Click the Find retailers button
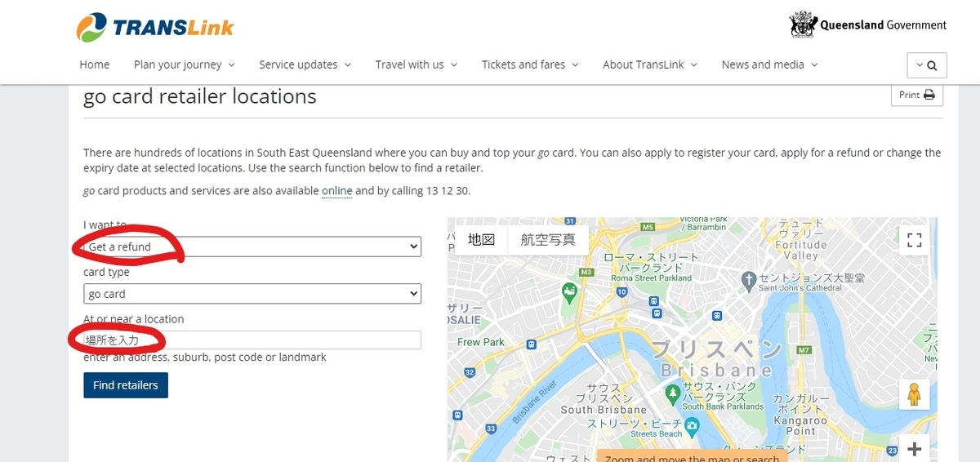The height and width of the screenshot is (462, 980). click(x=126, y=385)
